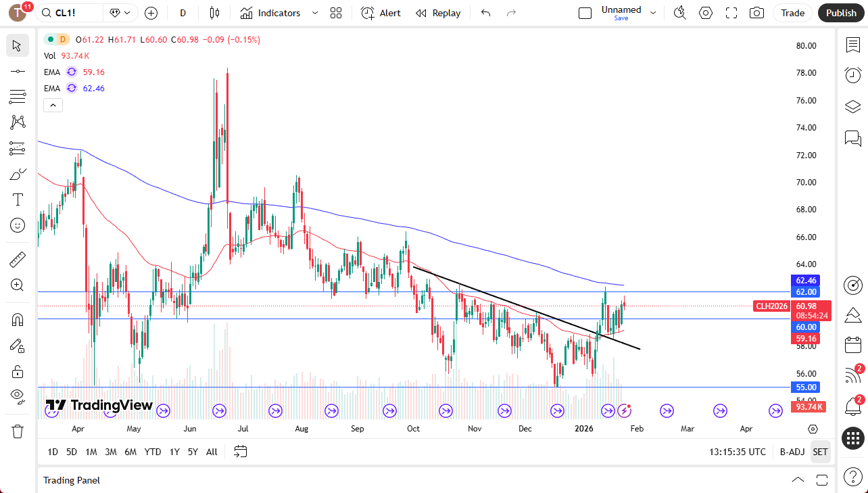
Task: Click the blue 62.46 EMA price label
Action: click(806, 280)
